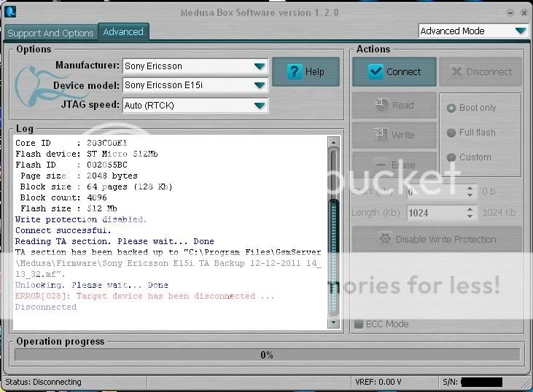The width and height of the screenshot is (533, 392).
Task: Click the 'Write protection disabled.' log line
Action: click(x=81, y=219)
